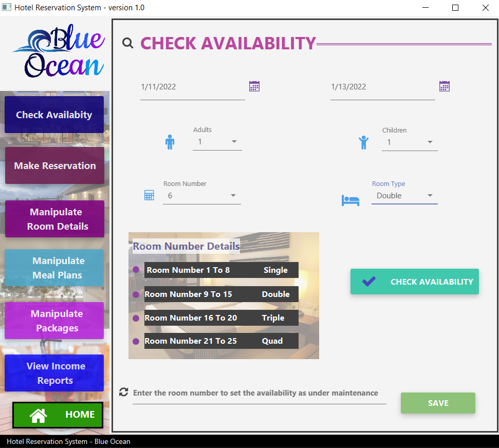Focus the maintenance room number input field

[x=260, y=394]
